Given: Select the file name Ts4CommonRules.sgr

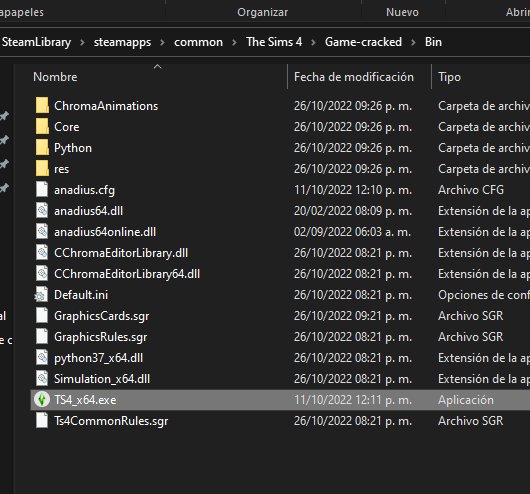Looking at the screenshot, I should click(111, 421).
